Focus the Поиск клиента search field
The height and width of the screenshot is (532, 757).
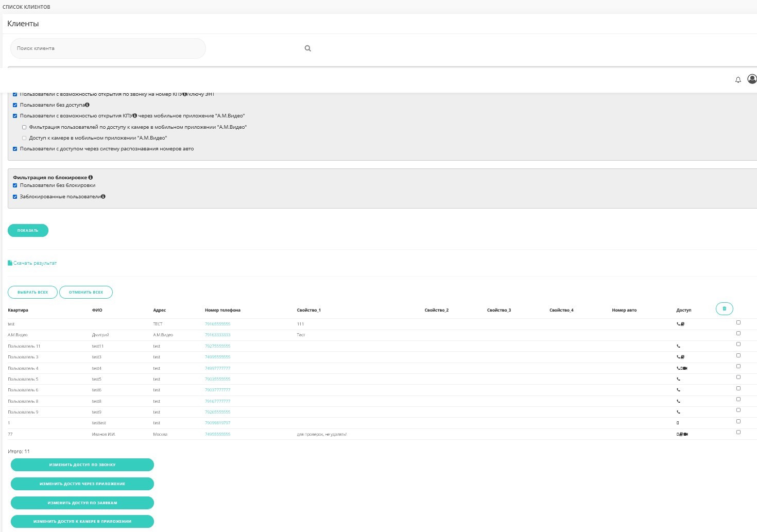[108, 48]
